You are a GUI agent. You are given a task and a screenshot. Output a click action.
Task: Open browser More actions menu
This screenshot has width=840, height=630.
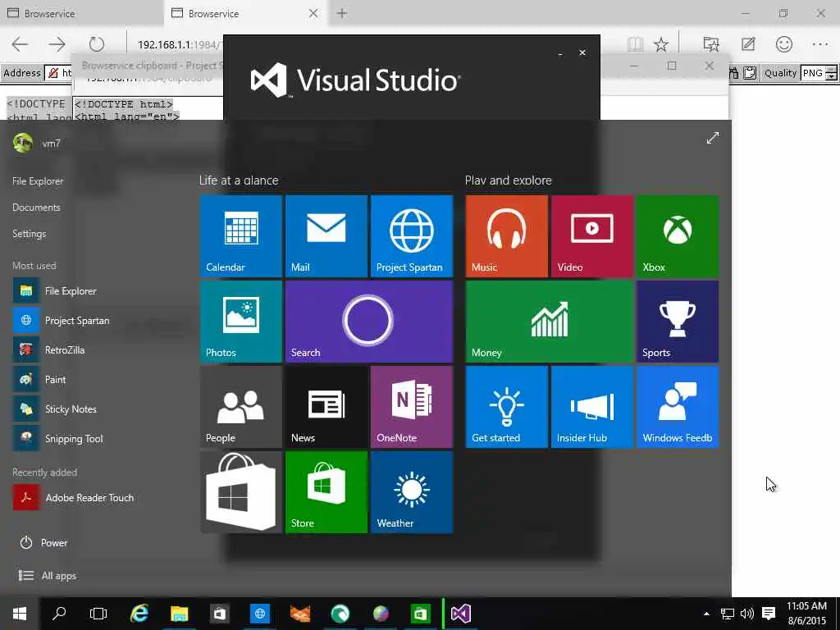tap(820, 44)
